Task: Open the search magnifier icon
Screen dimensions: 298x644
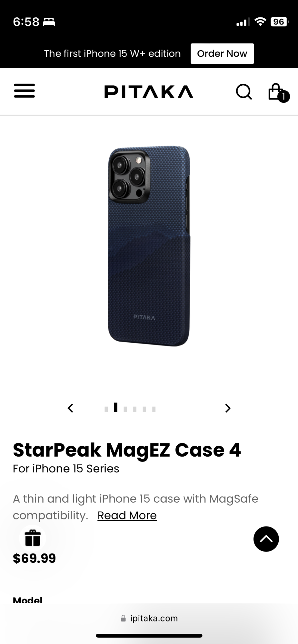Action: coord(244,92)
